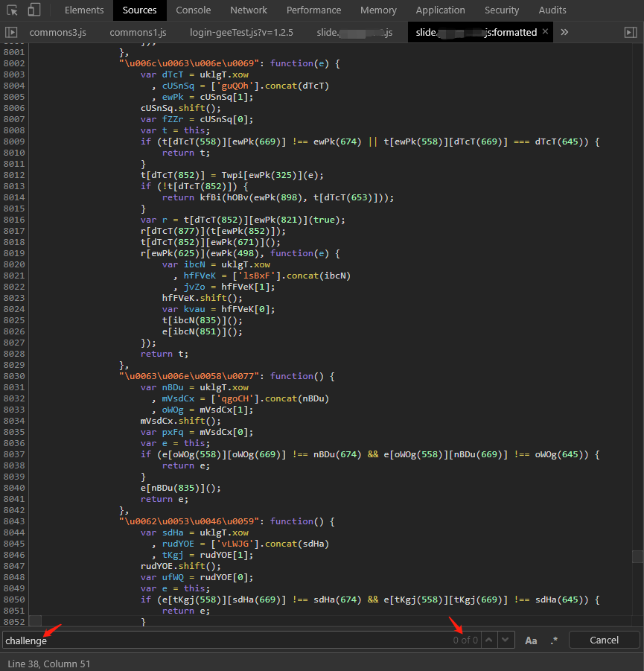
Task: Click the 'qgoCH' string literal
Action: click(x=235, y=398)
